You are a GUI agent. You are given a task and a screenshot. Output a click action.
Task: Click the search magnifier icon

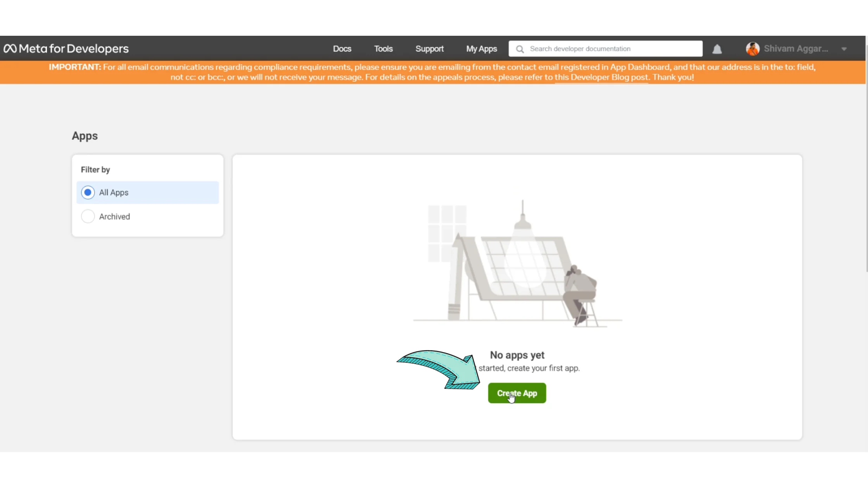(520, 49)
